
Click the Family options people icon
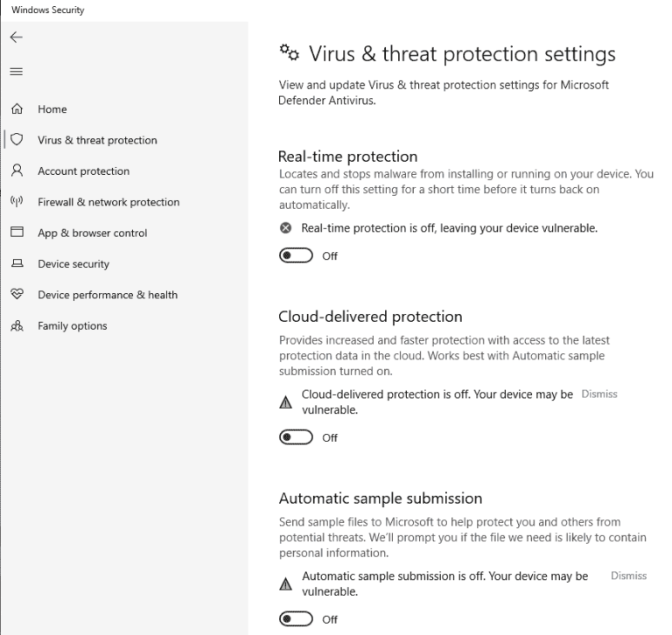click(x=16, y=326)
